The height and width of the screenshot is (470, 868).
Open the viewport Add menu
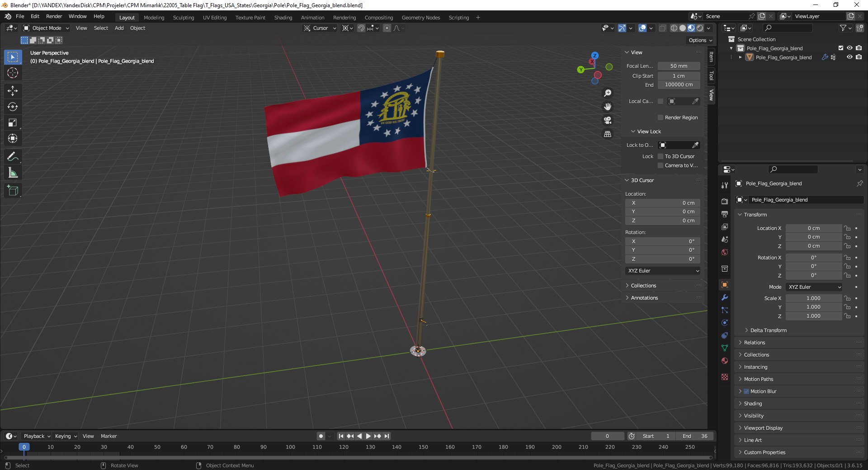119,28
